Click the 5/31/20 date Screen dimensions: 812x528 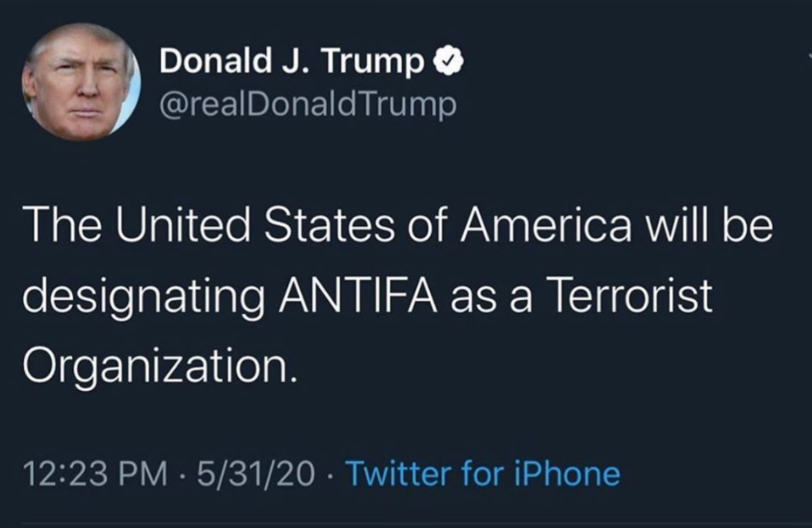256,474
